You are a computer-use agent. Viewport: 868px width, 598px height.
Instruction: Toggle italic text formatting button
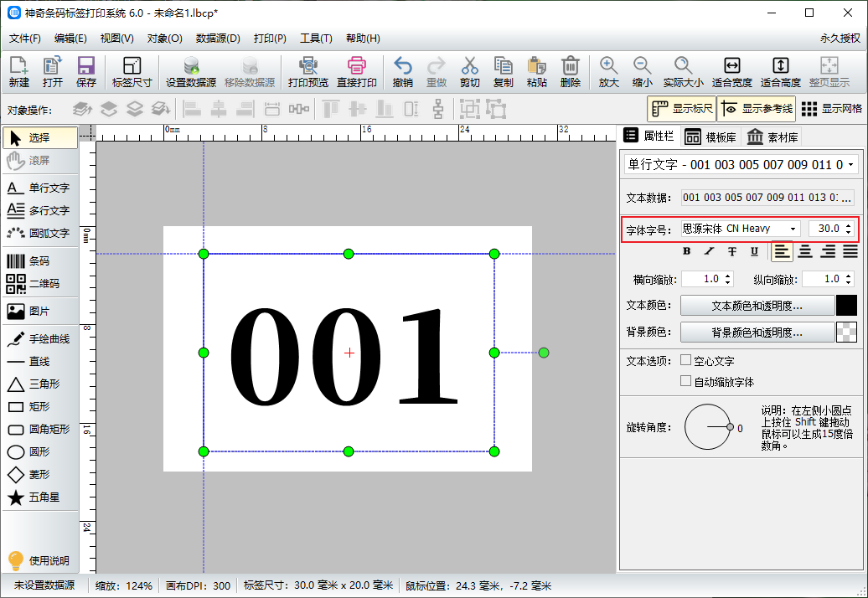coord(709,252)
